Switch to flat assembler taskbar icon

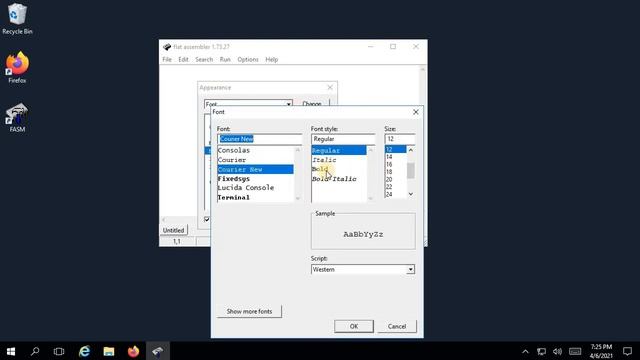[x=158, y=351]
